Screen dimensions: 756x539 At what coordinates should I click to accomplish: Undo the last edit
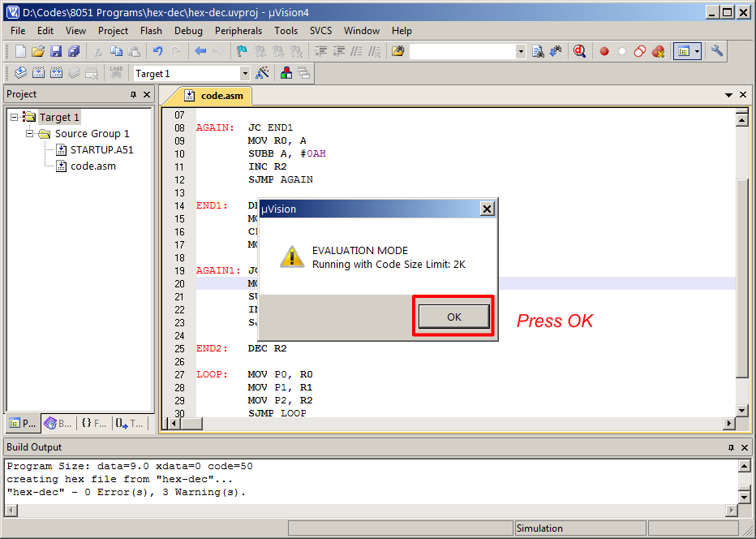(x=157, y=51)
